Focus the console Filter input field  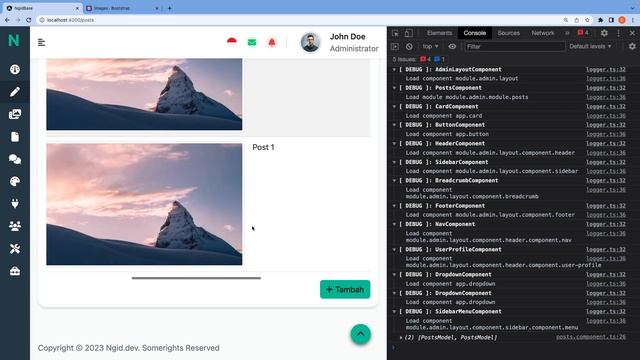tap(515, 47)
